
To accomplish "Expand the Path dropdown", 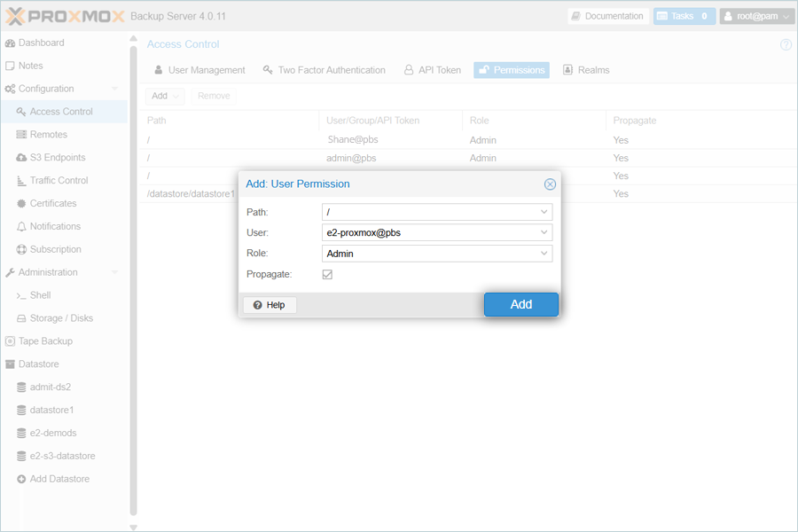I will coord(544,213).
